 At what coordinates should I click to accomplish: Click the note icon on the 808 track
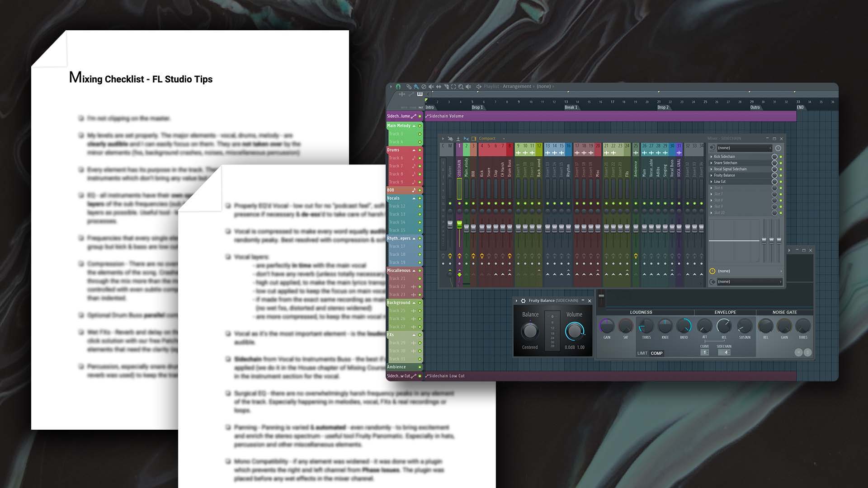(413, 190)
